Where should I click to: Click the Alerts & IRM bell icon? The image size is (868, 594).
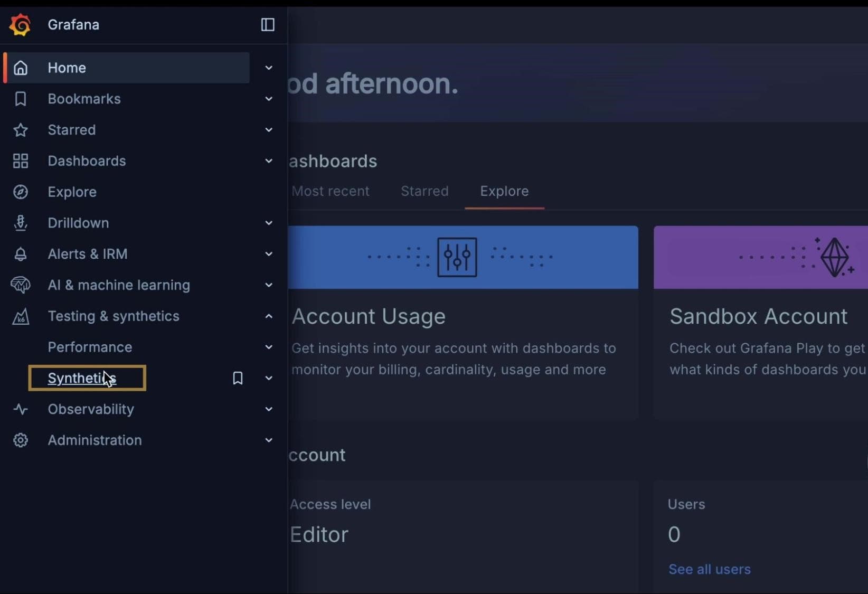coord(21,254)
